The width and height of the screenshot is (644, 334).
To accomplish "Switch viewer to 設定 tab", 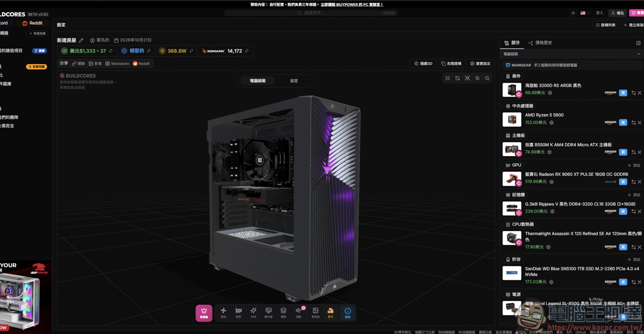I will tap(294, 81).
